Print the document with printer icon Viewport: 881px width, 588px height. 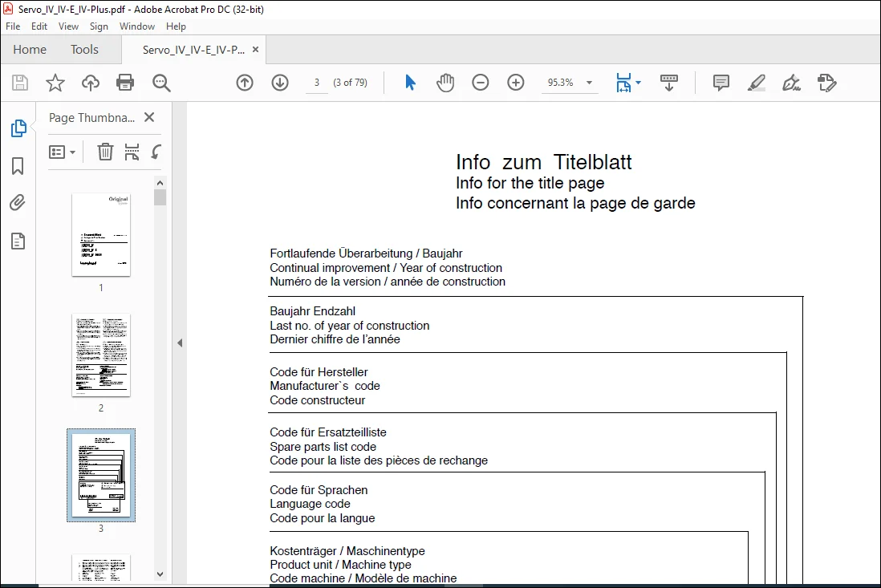[124, 83]
